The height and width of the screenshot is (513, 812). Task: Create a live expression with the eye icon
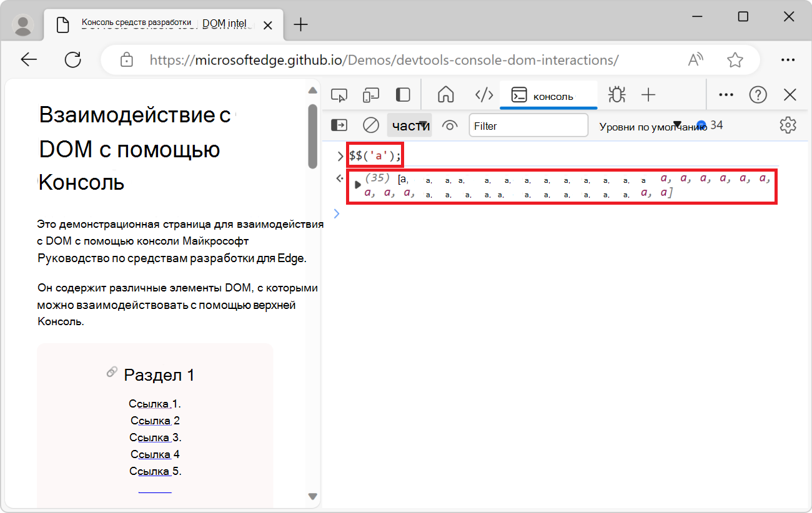click(x=450, y=125)
